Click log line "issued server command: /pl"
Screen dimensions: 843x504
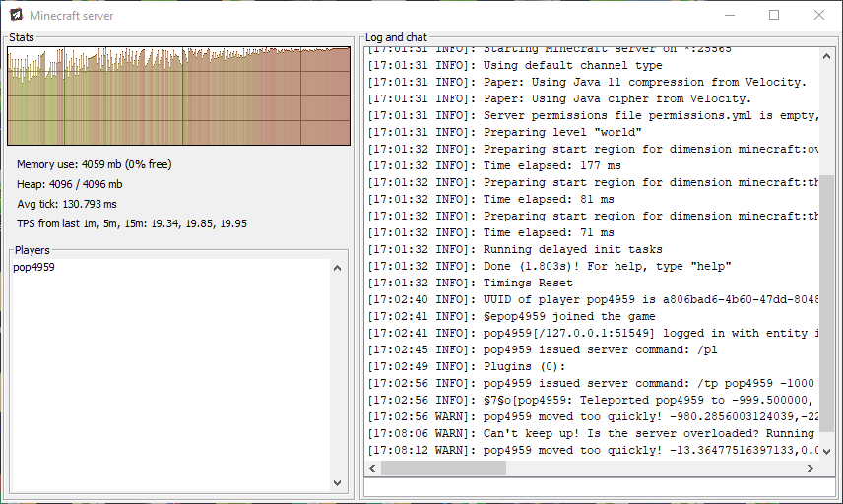coord(543,349)
